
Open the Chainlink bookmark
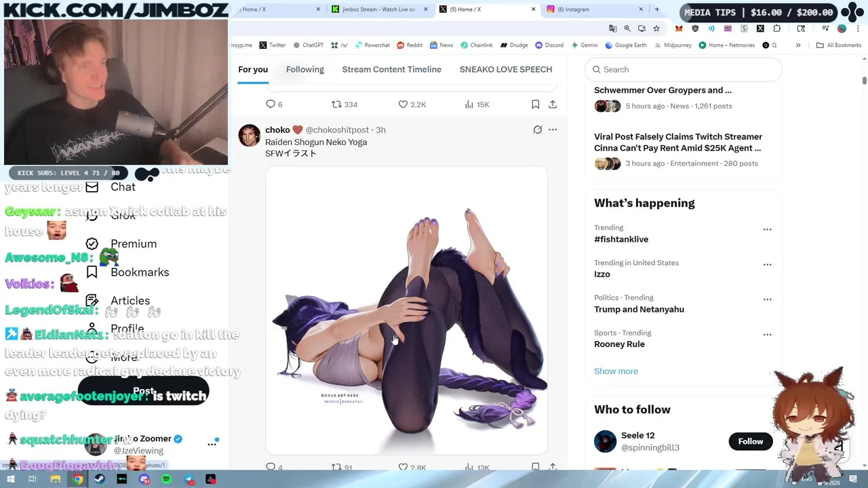click(477, 45)
